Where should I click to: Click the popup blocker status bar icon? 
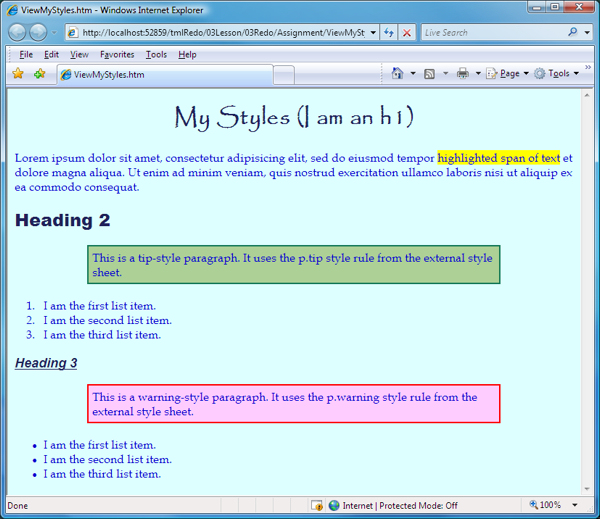(x=317, y=506)
